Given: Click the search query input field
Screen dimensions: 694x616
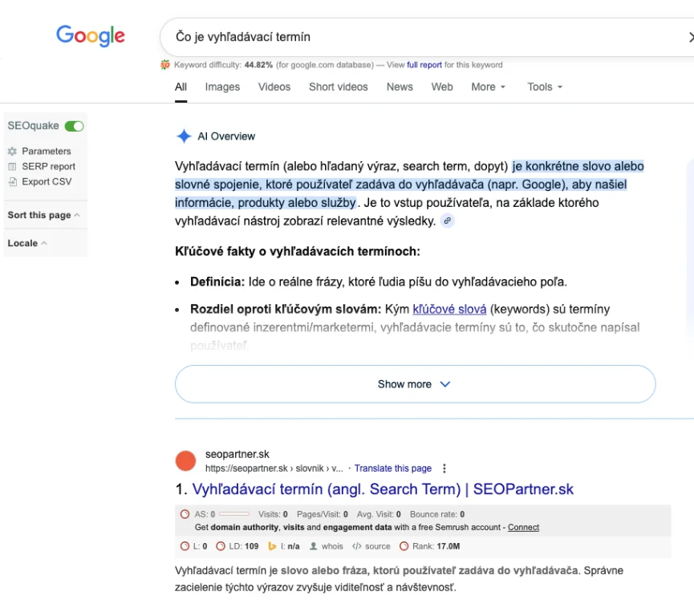Looking at the screenshot, I should pos(417,37).
